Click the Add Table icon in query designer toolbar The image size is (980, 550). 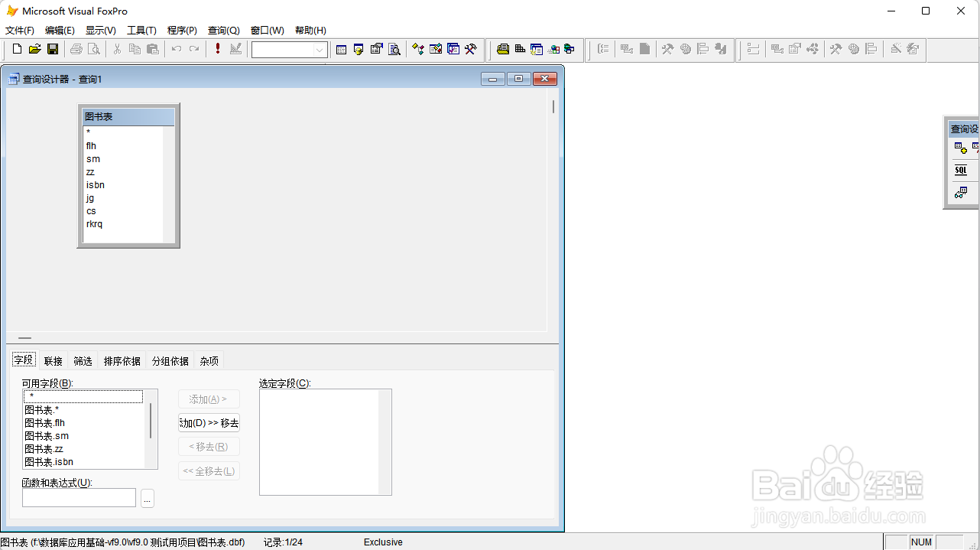tap(961, 148)
